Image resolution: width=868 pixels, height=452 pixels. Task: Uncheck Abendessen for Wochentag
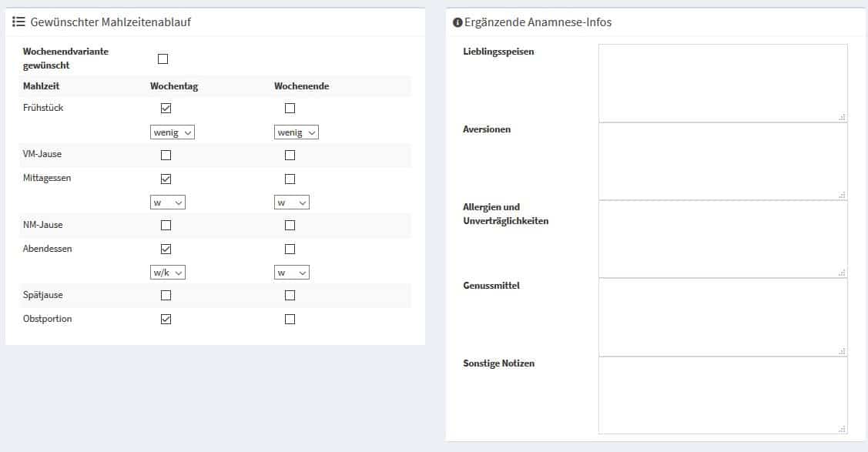(x=166, y=249)
